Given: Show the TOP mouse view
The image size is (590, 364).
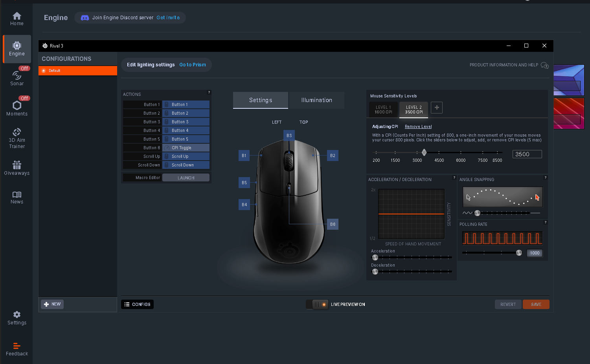Looking at the screenshot, I should click(x=303, y=122).
